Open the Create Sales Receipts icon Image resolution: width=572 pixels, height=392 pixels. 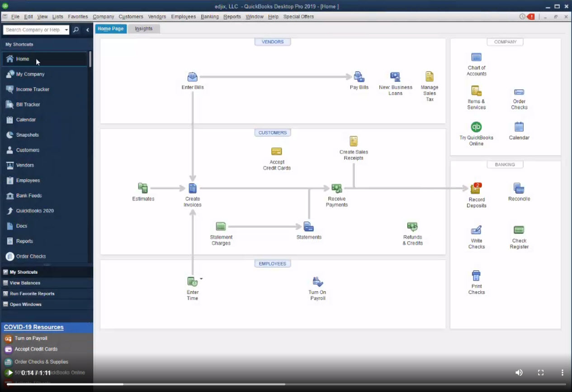353,141
